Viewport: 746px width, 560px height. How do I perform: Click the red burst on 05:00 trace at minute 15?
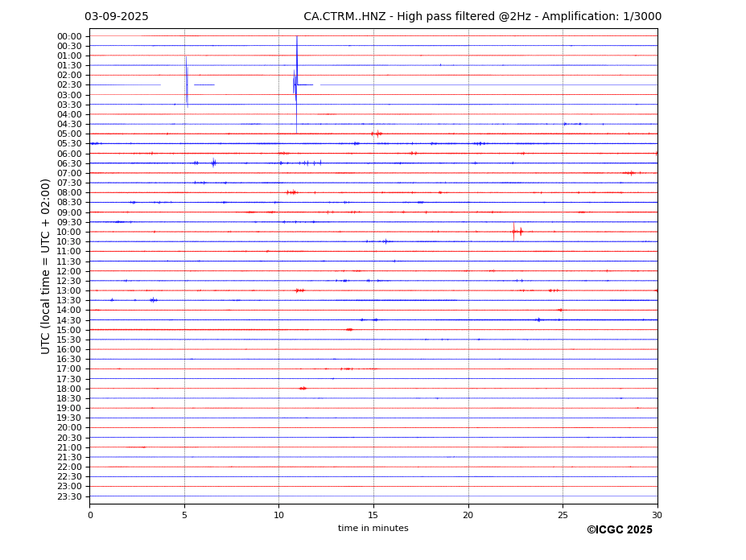377,134
